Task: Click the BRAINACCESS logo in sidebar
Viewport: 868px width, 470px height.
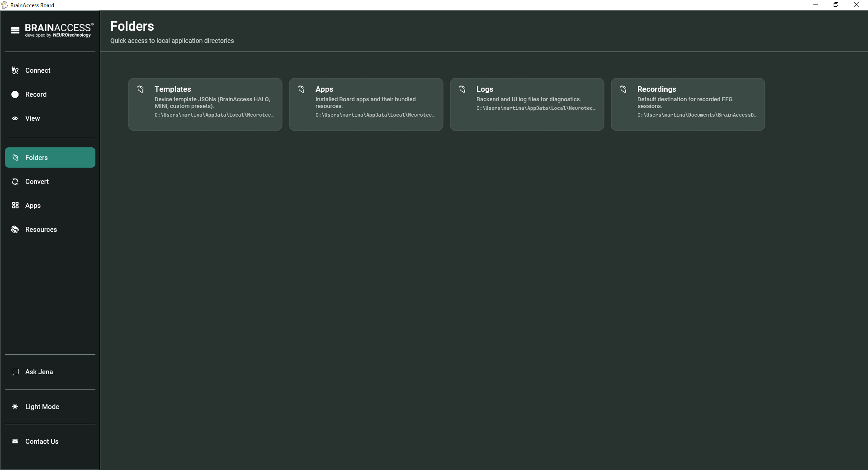Action: point(59,30)
